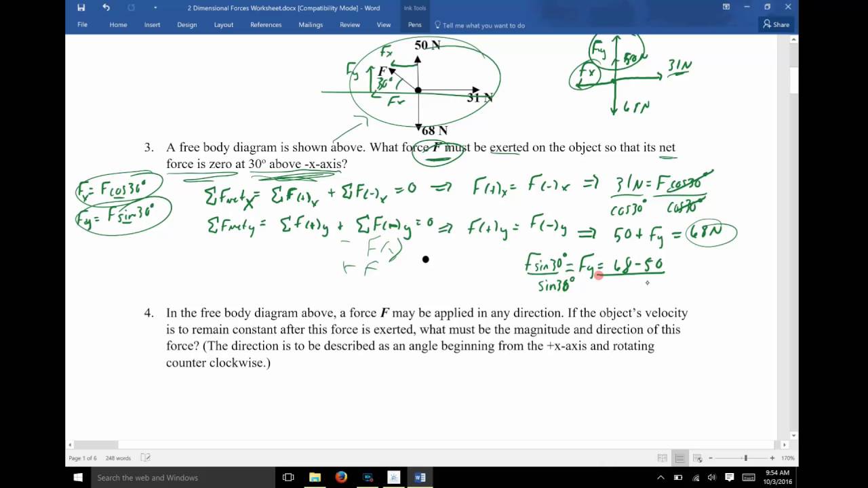Select the Review tab

click(x=350, y=25)
